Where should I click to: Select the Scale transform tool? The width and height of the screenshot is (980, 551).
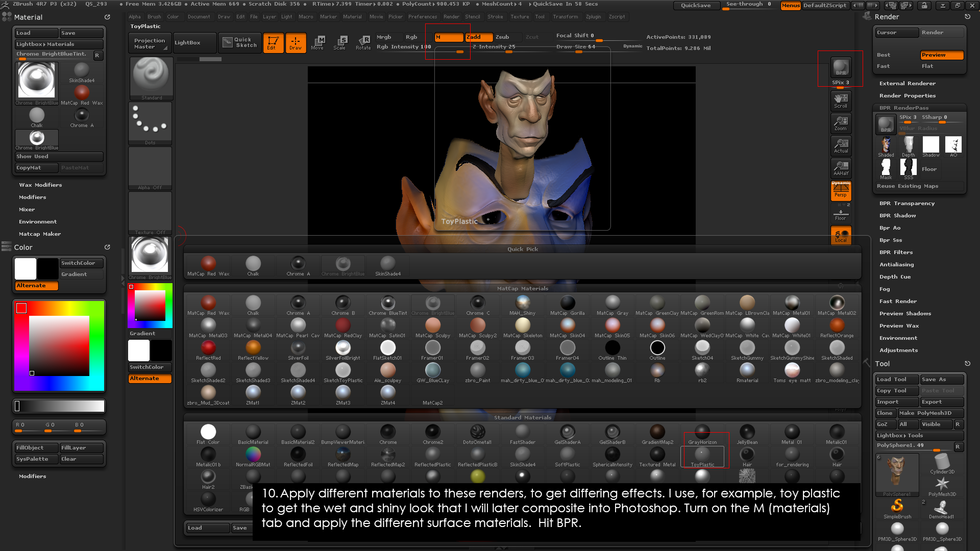[x=340, y=42]
